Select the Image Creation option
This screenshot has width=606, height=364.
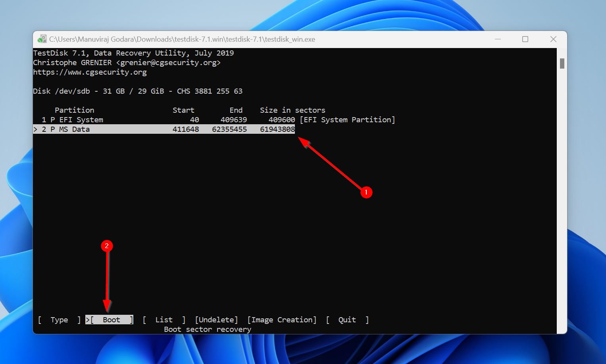[282, 320]
